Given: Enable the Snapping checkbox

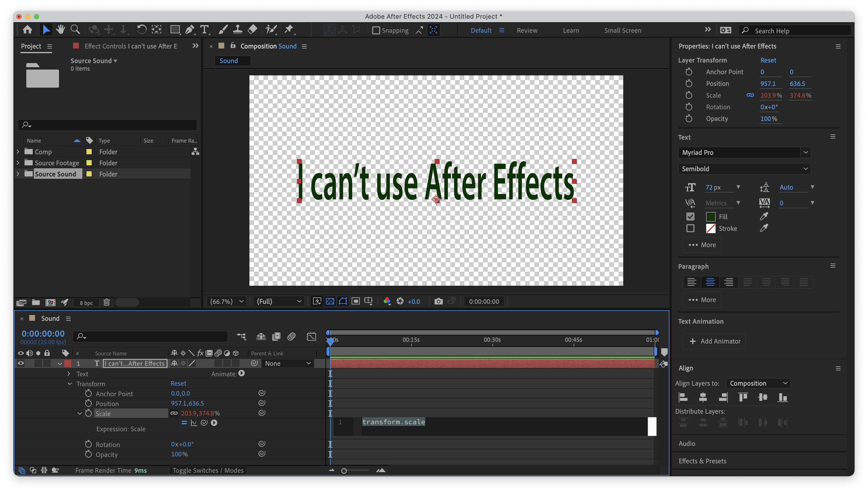Looking at the screenshot, I should tap(376, 30).
